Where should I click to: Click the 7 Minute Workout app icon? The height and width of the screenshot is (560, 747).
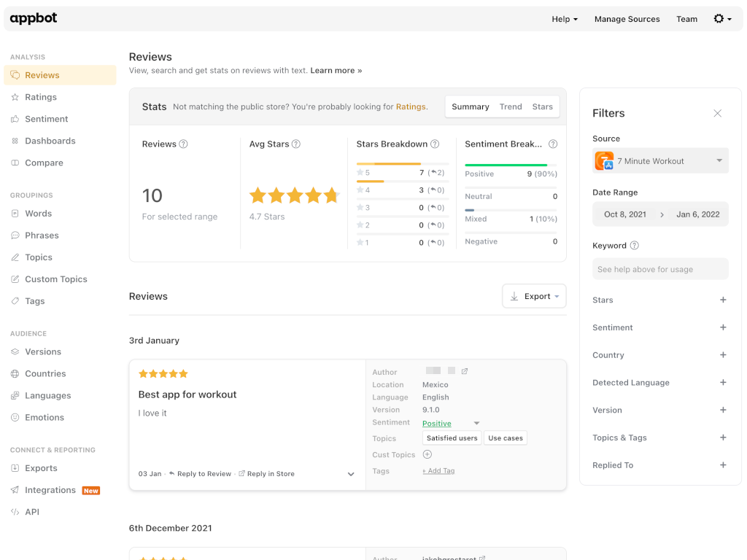pyautogui.click(x=604, y=161)
